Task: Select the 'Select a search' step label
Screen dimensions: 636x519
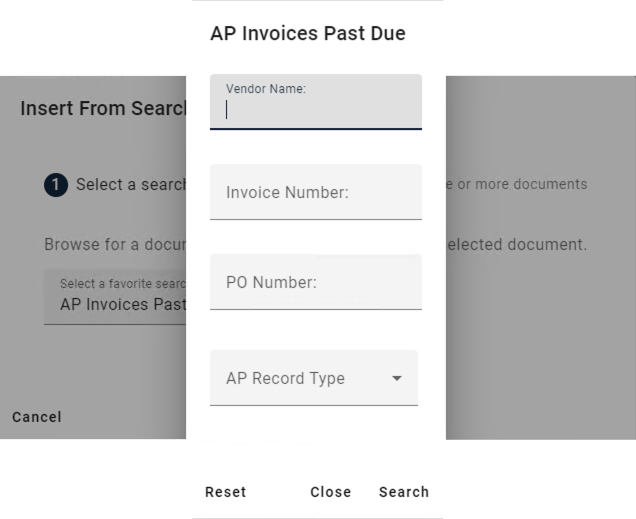Action: coord(131,185)
